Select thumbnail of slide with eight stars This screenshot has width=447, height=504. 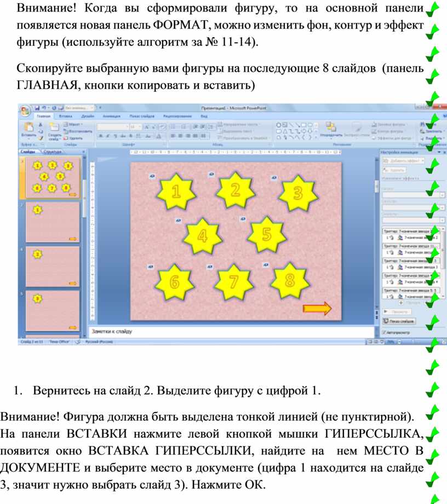[x=53, y=177]
